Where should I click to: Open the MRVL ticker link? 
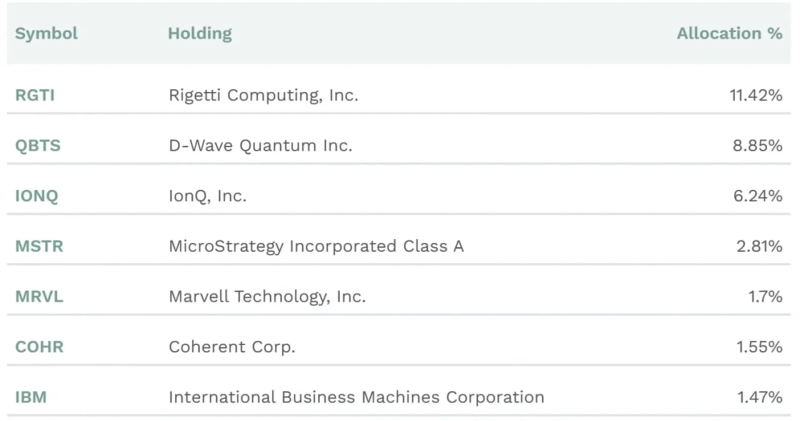pos(38,297)
